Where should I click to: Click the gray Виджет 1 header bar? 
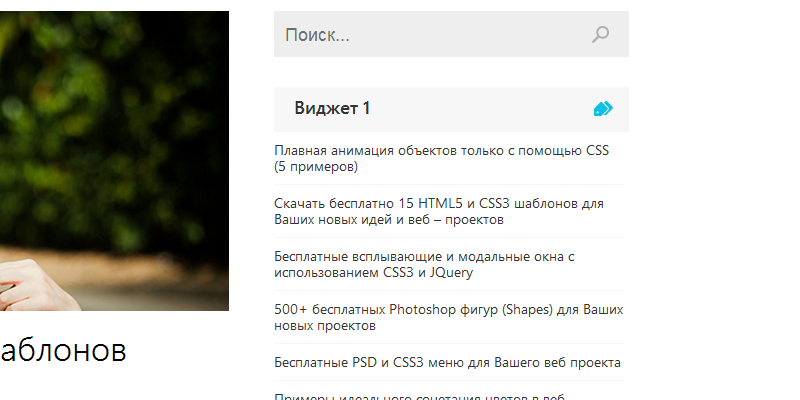[x=451, y=110]
